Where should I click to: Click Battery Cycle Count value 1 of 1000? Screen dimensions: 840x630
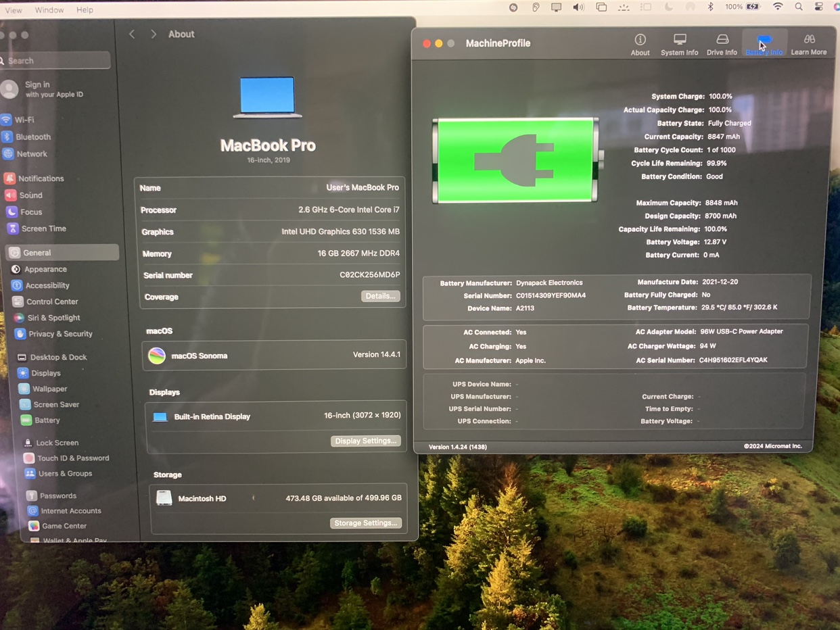click(722, 150)
